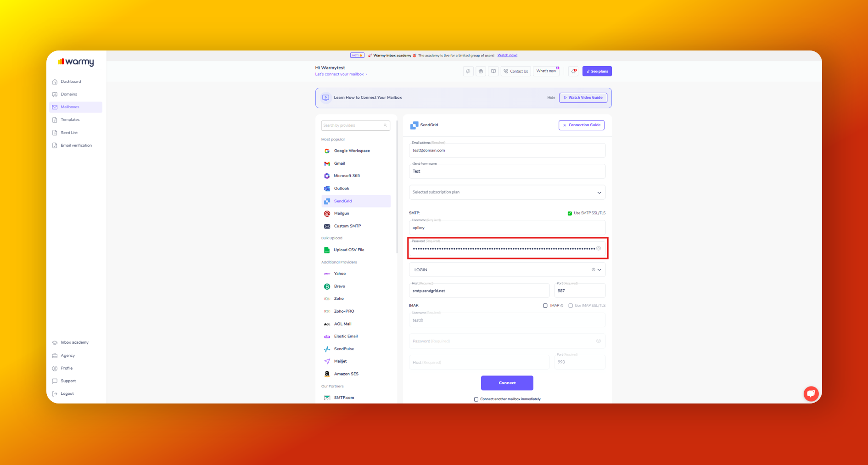The height and width of the screenshot is (465, 868).
Task: Open the book documentation icon
Action: 493,71
